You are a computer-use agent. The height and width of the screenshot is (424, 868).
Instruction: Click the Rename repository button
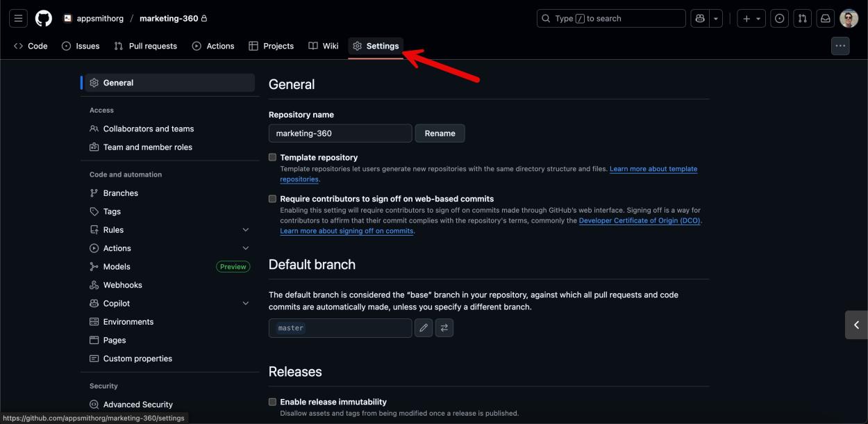click(440, 133)
